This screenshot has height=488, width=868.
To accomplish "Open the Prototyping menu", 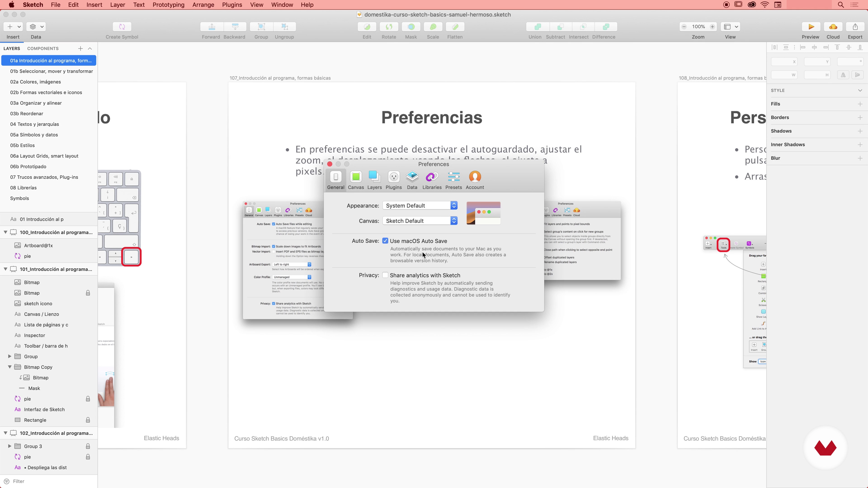I will click(168, 5).
